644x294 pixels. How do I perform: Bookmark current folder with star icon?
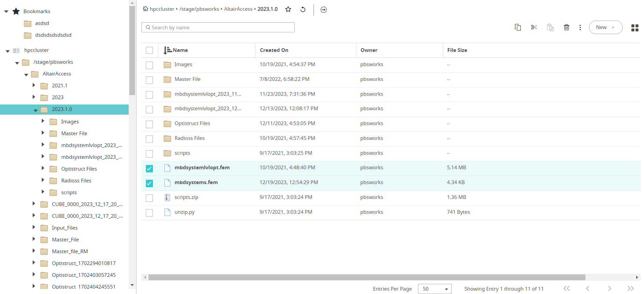(x=288, y=9)
